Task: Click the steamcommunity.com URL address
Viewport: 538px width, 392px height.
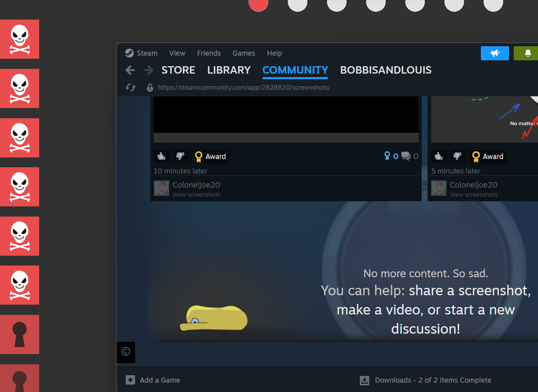Action: (x=244, y=87)
